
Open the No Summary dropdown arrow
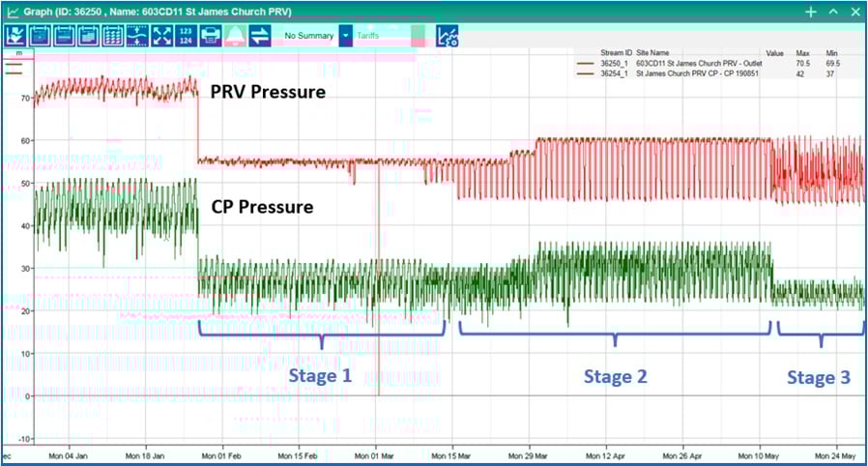345,36
